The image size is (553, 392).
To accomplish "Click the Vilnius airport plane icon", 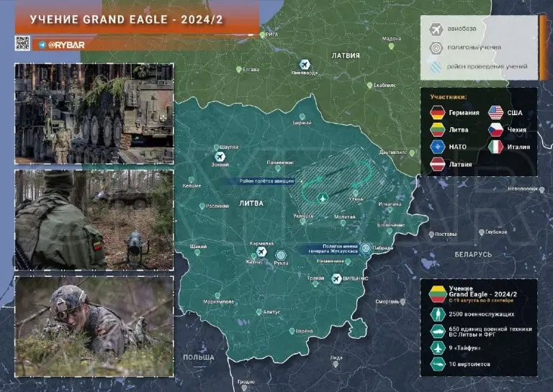I will coord(337,278).
